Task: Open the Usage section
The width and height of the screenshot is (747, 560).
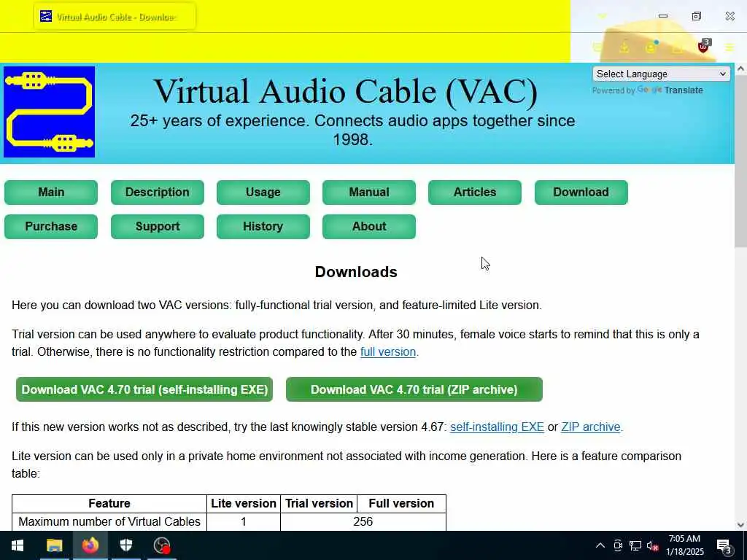Action: tap(263, 192)
